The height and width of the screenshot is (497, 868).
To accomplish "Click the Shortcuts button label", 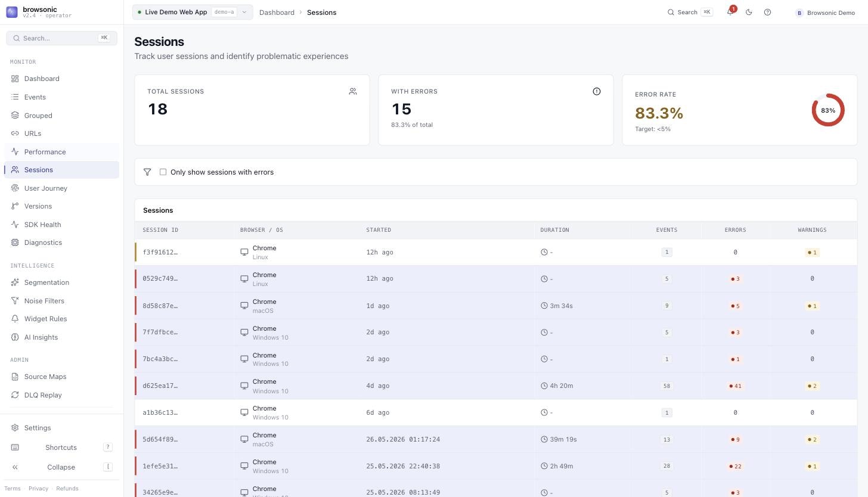I will [61, 448].
